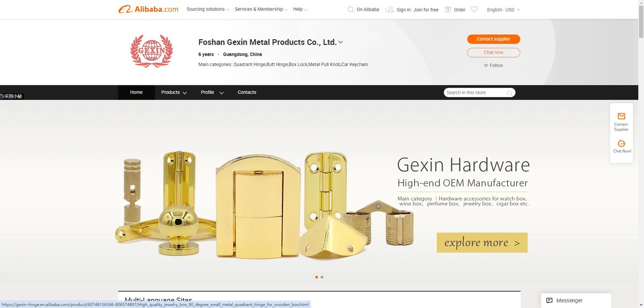644x308 pixels.
Task: Click the Order link
Action: pyautogui.click(x=459, y=10)
